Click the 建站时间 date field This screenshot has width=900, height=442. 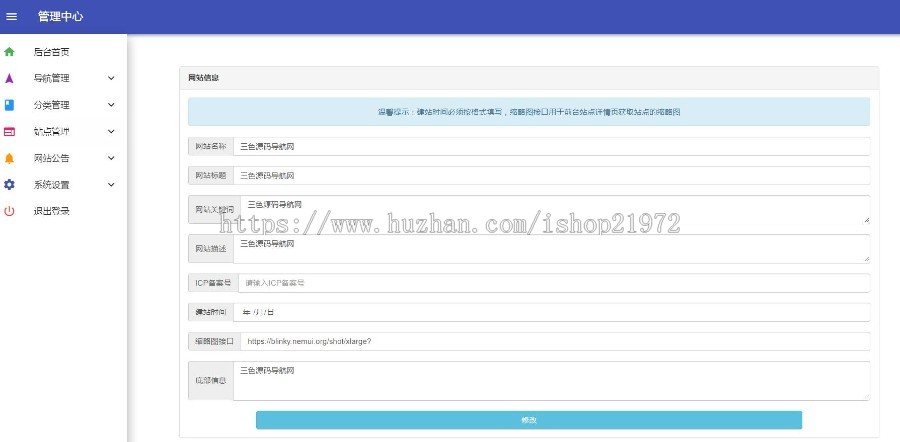coord(552,312)
